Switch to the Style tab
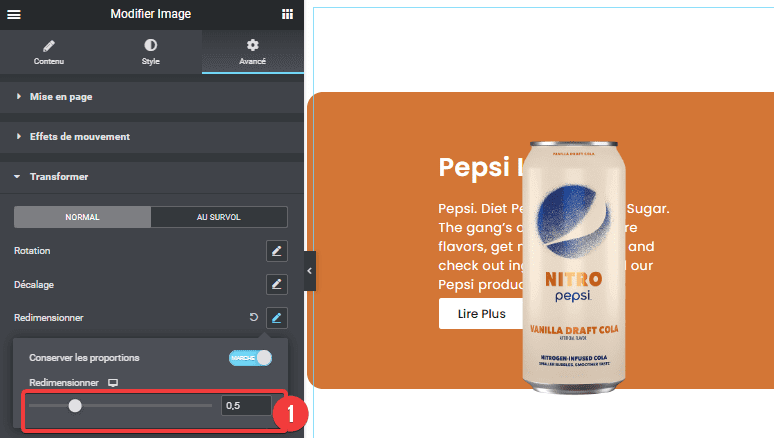The image size is (774, 438). pos(151,52)
